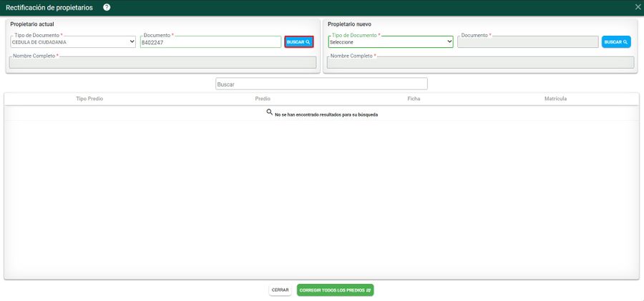The height and width of the screenshot is (301, 644).
Task: Focus the Buscar table filter box
Action: click(321, 84)
